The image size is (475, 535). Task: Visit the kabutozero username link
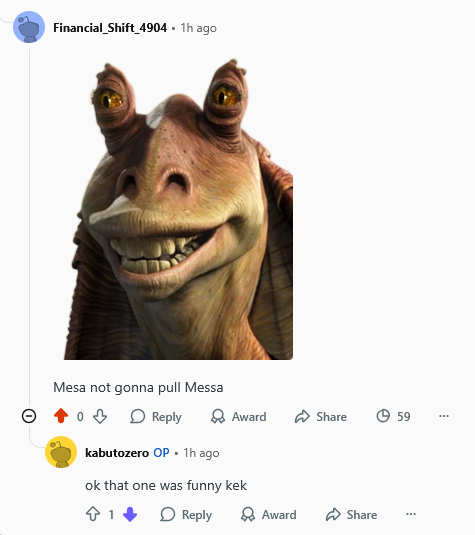click(117, 453)
